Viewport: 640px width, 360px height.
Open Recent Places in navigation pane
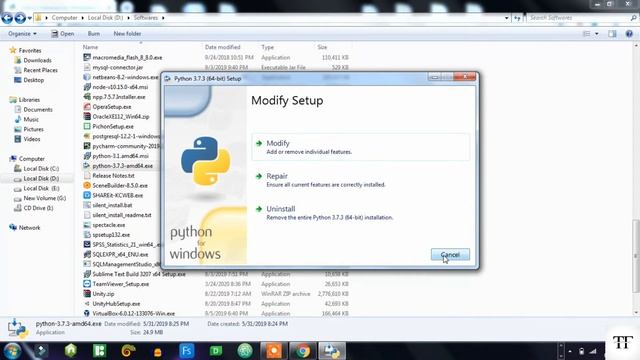tap(40, 70)
